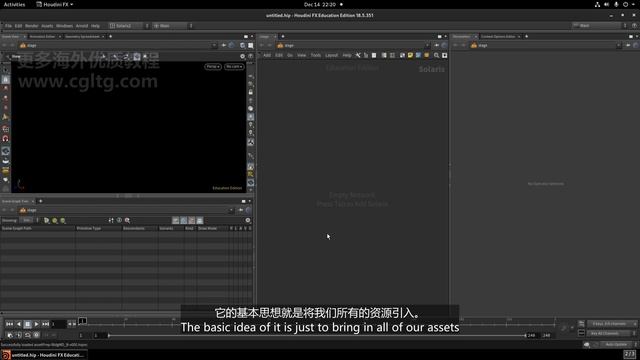The height and width of the screenshot is (360, 640).
Task: Switch to the Context Options Editor tab
Action: tap(498, 36)
